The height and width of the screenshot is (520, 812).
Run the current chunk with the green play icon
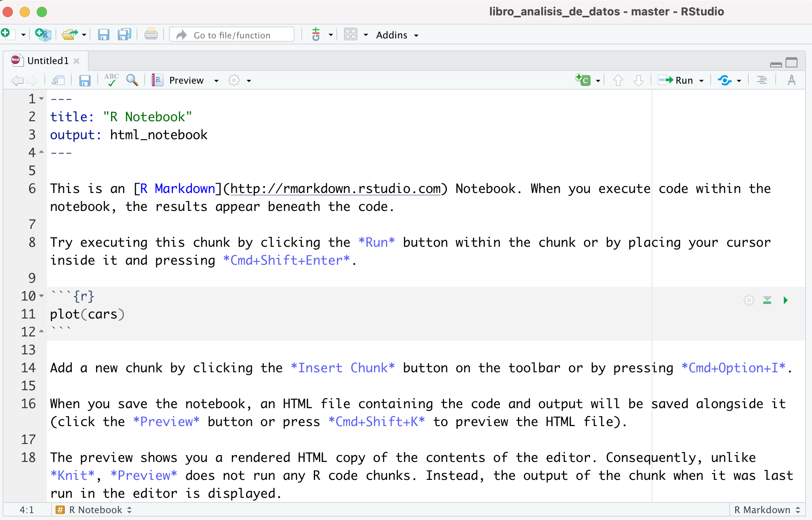(x=786, y=300)
